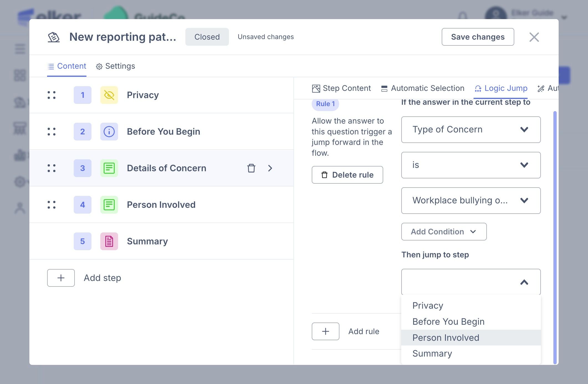Open the 'is' operator dropdown
Screen dimensions: 588x384
pos(471,165)
